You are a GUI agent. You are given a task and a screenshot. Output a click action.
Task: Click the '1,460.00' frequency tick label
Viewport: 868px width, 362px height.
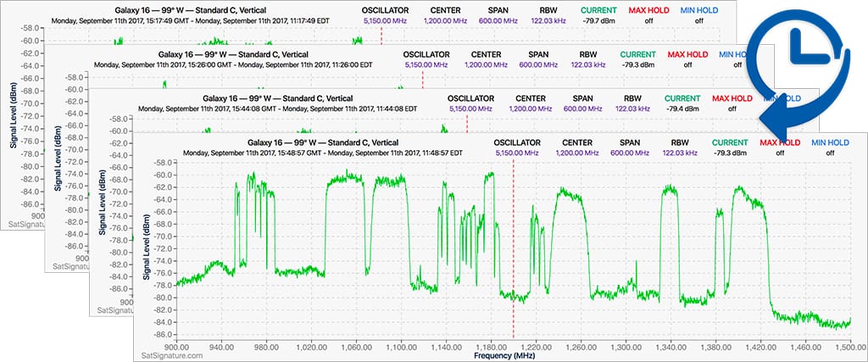(x=805, y=347)
